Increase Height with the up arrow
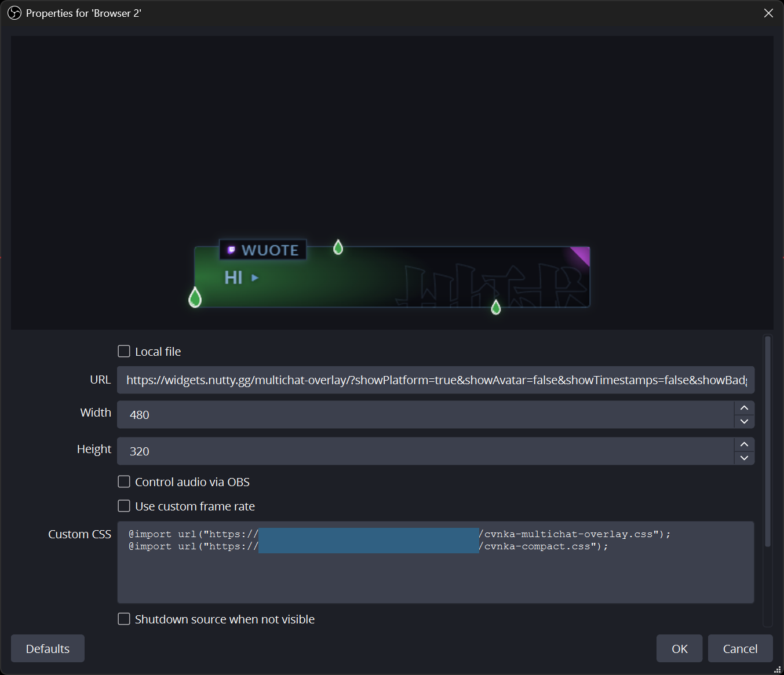 point(744,444)
